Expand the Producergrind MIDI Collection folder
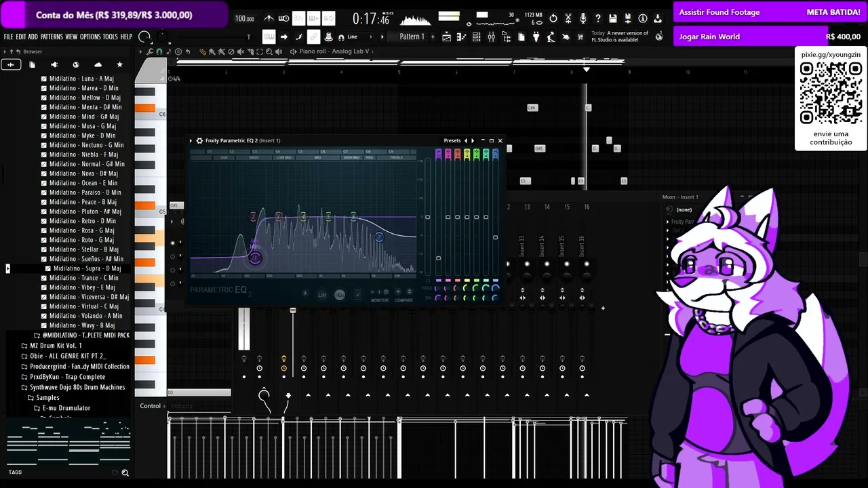 tap(75, 367)
